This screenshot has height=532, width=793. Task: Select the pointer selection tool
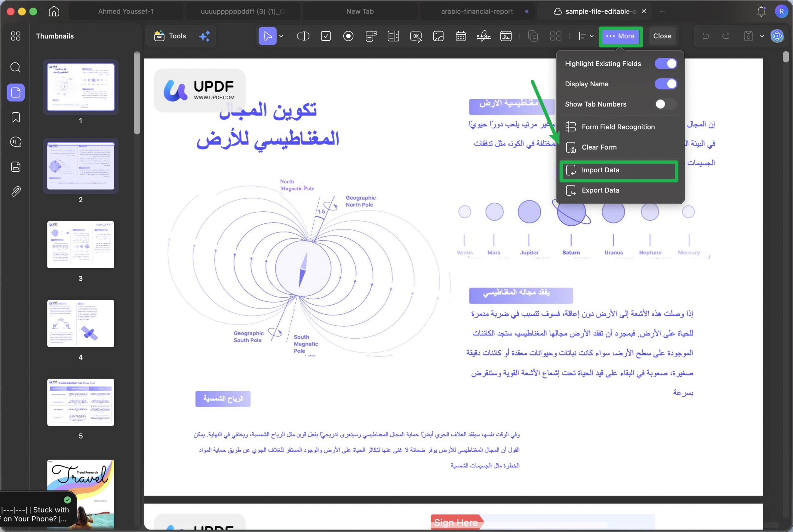tap(267, 36)
